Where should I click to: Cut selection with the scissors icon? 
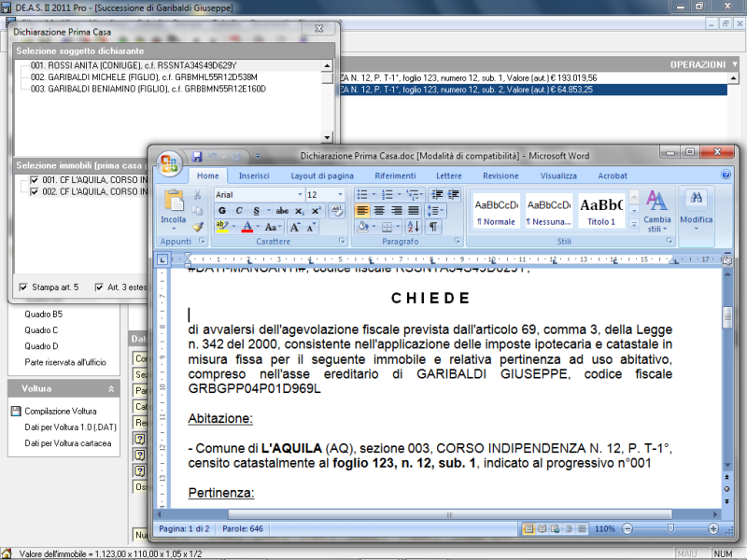(x=197, y=195)
